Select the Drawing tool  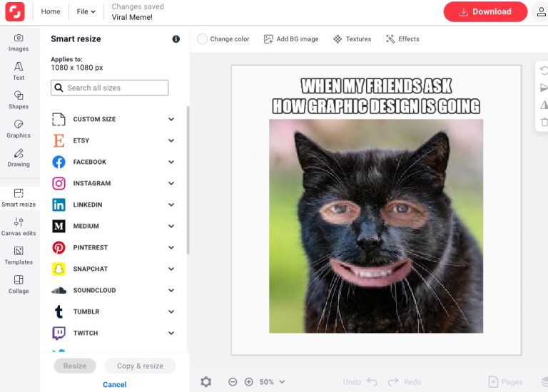click(19, 158)
